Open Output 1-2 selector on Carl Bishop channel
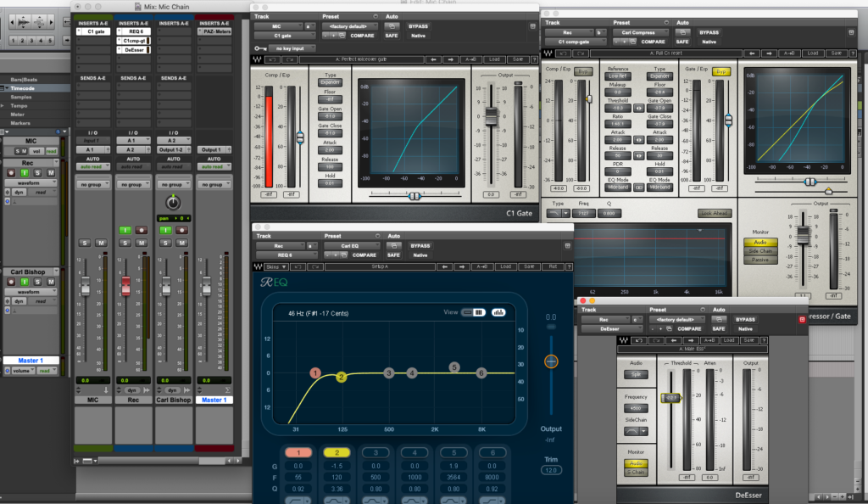Viewport: 868px width, 504px height. point(173,149)
